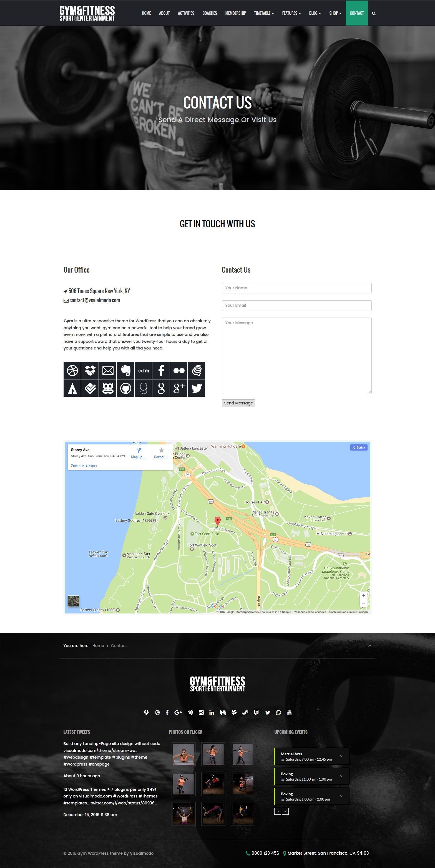
Task: Click the footer WhatsApp icon
Action: click(278, 712)
